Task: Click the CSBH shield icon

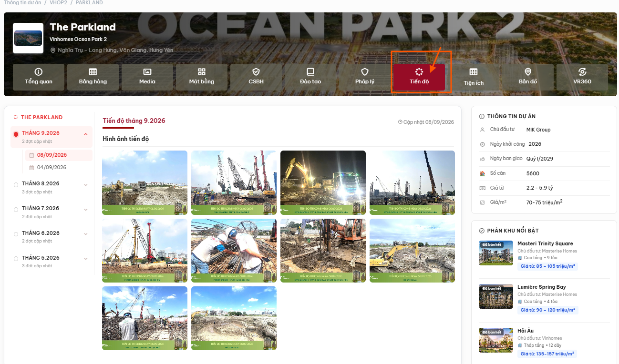Action: click(x=256, y=71)
